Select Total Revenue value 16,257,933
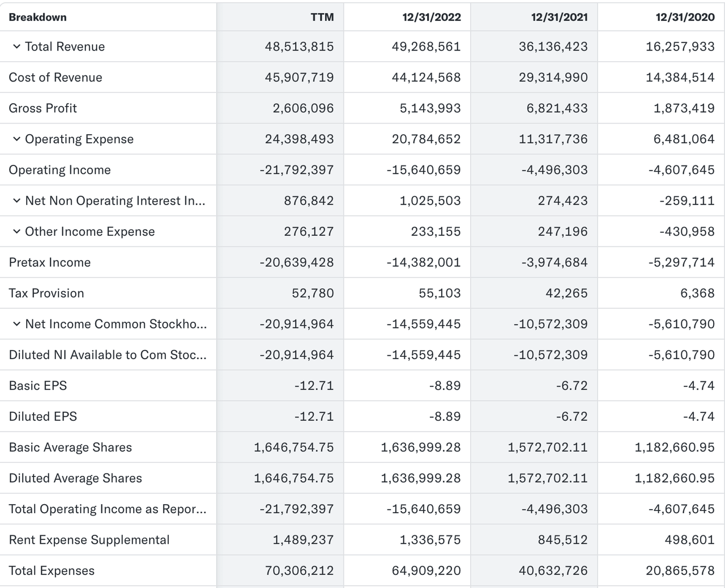Viewport: 725px width, 588px height. [680, 46]
